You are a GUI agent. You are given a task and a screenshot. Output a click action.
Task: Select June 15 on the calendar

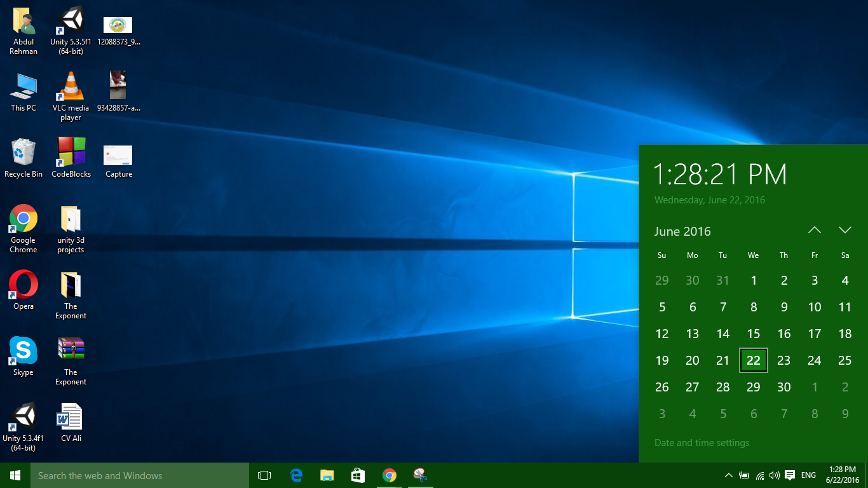click(x=753, y=334)
